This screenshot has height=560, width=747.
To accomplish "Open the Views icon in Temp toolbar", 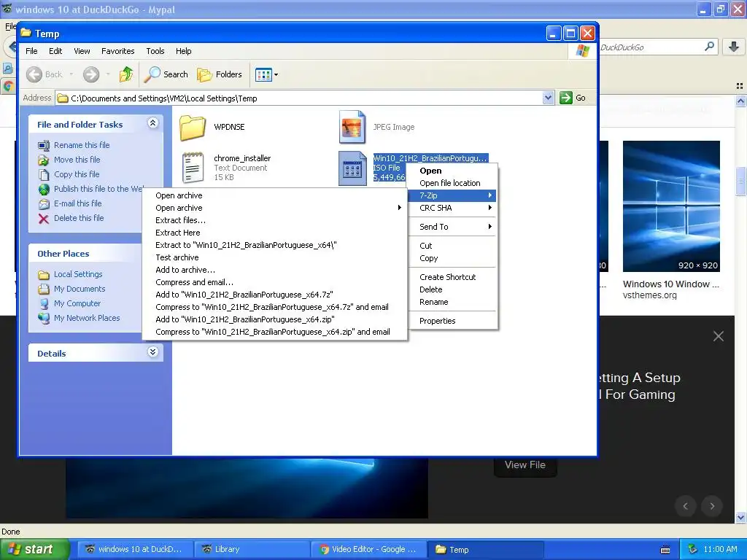I will coord(263,75).
